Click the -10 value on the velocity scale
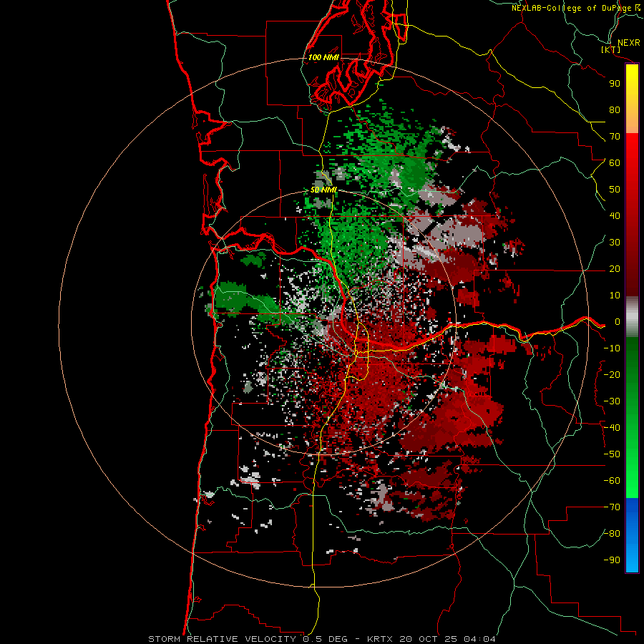Screen dimensions: 644x644 (x=612, y=348)
